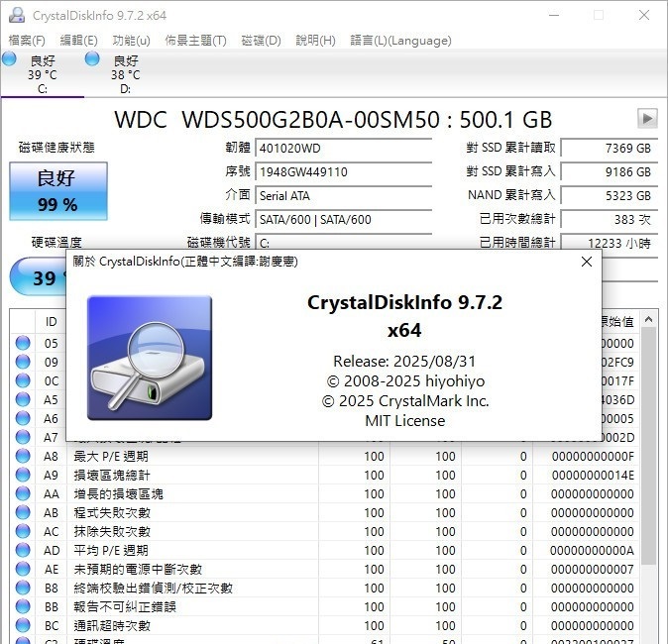Select the C: drive tab at 39 °C
This screenshot has height=644, width=668.
[43, 73]
